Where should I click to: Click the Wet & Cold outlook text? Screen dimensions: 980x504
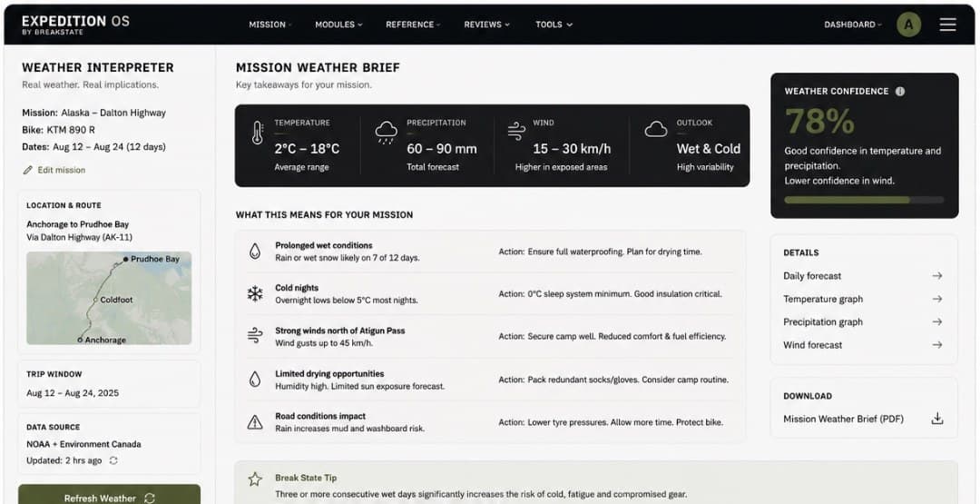[x=708, y=149]
